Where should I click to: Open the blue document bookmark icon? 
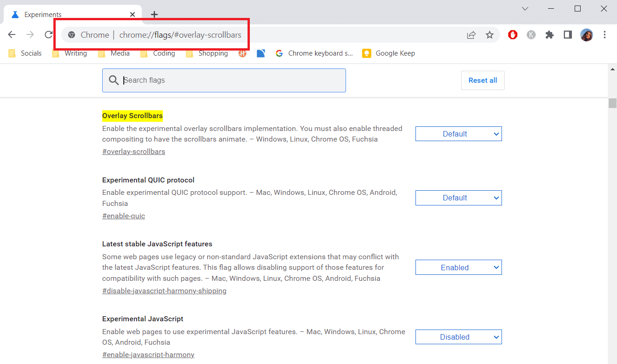[261, 53]
